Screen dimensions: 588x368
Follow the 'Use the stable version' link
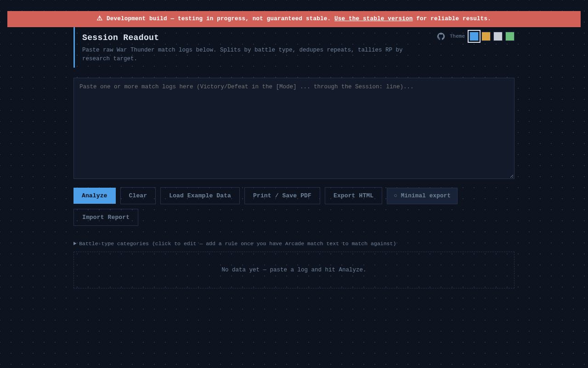[373, 19]
